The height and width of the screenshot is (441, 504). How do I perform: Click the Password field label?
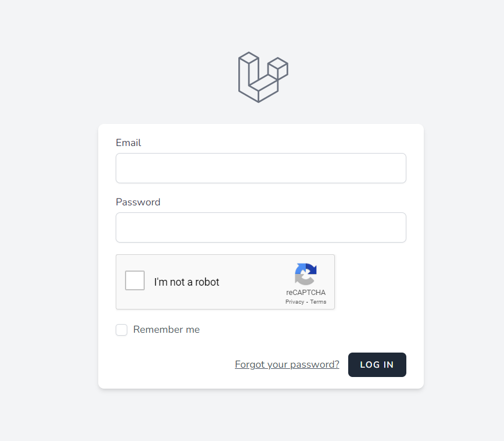[138, 202]
